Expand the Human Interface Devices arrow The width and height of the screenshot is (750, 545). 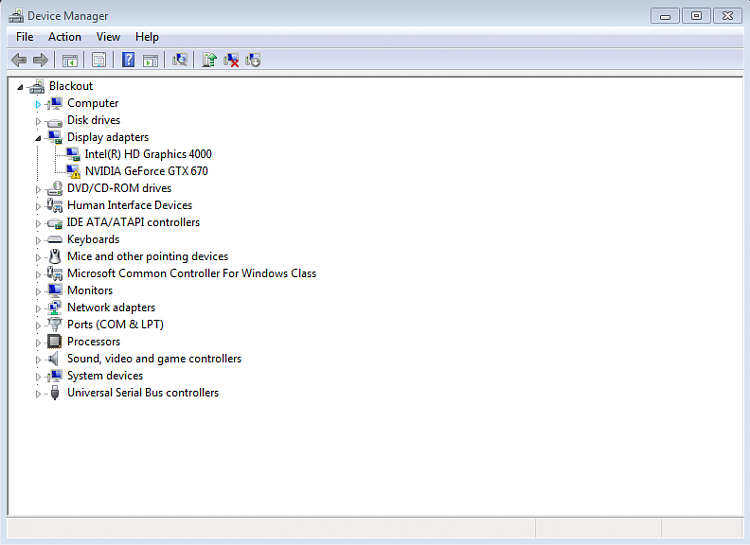[x=38, y=206]
